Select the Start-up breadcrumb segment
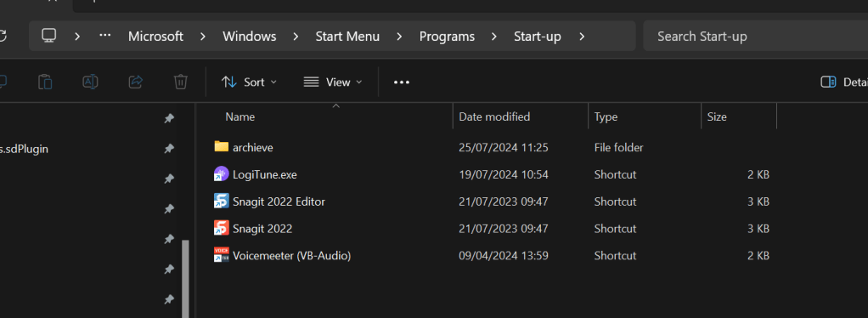The width and height of the screenshot is (868, 318). [537, 37]
